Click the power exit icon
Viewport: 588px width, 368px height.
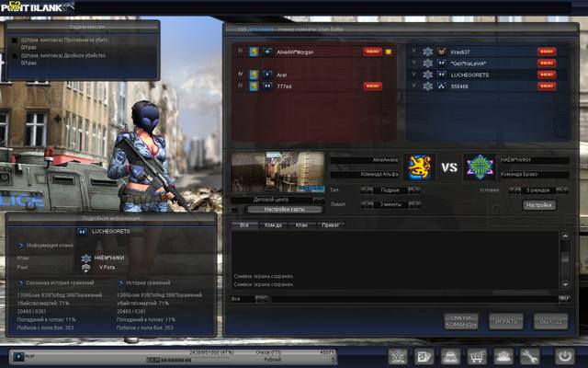coord(565,356)
